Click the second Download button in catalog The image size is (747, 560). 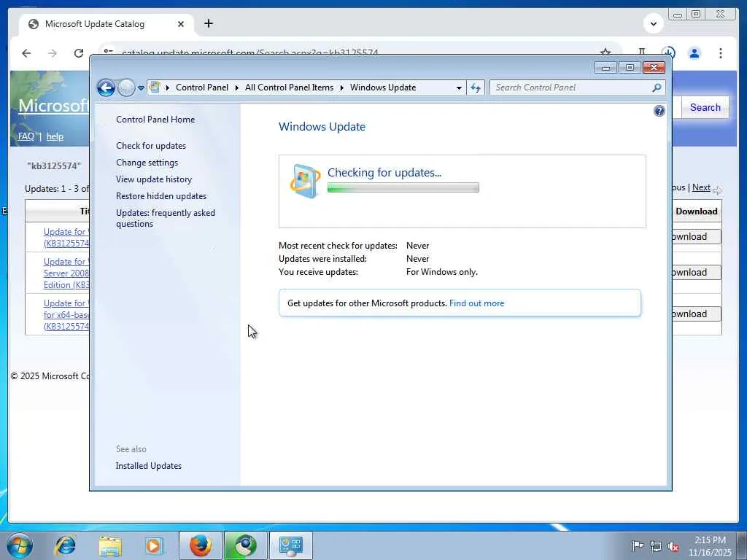point(696,273)
